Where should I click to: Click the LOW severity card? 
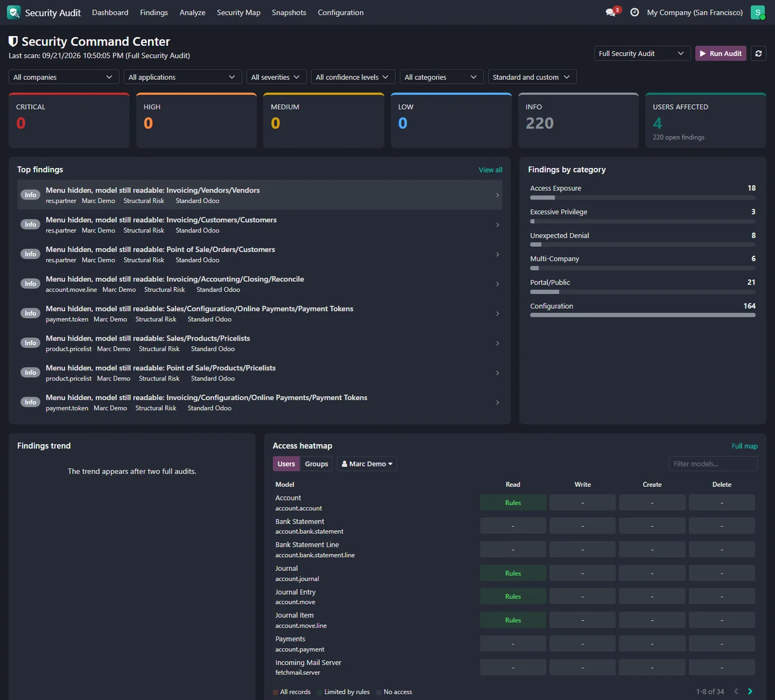pyautogui.click(x=451, y=120)
